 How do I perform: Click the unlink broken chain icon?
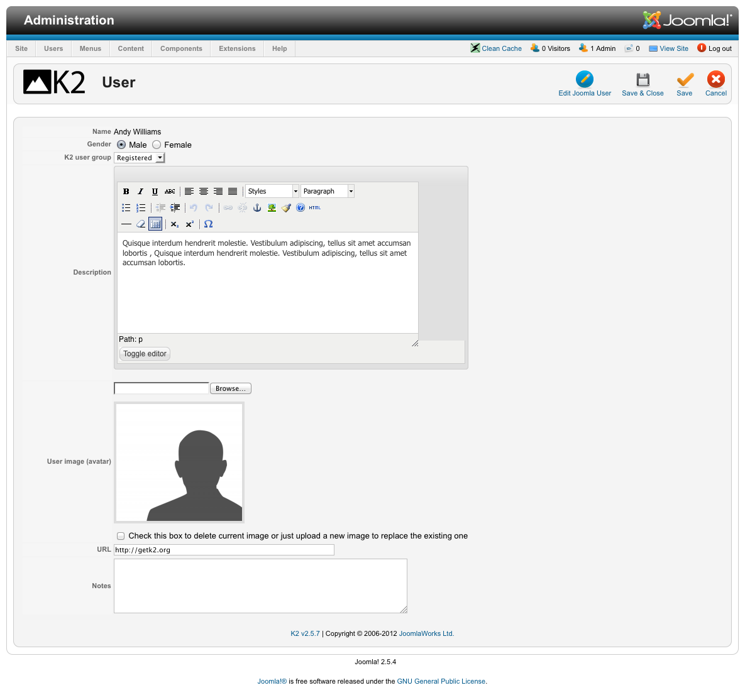coord(242,207)
